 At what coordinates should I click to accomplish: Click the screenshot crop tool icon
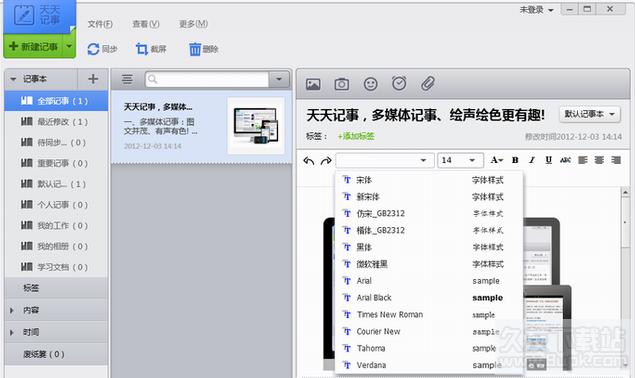point(141,49)
